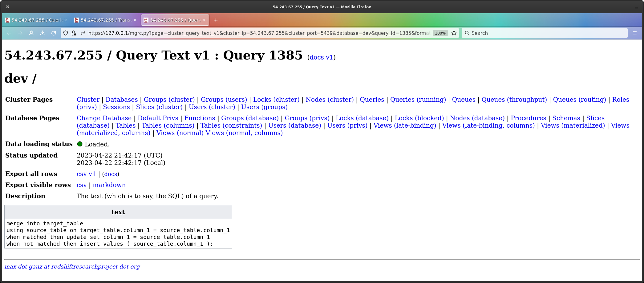This screenshot has width=644, height=283.
Task: Export all rows as csv v1
Action: click(x=86, y=174)
